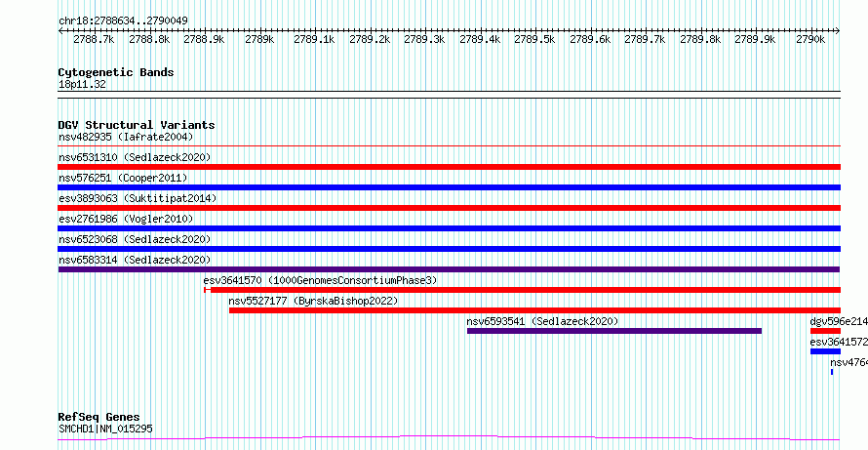The image size is (868, 450).
Task: Click the thin red nsv482935 line
Action: point(450,146)
